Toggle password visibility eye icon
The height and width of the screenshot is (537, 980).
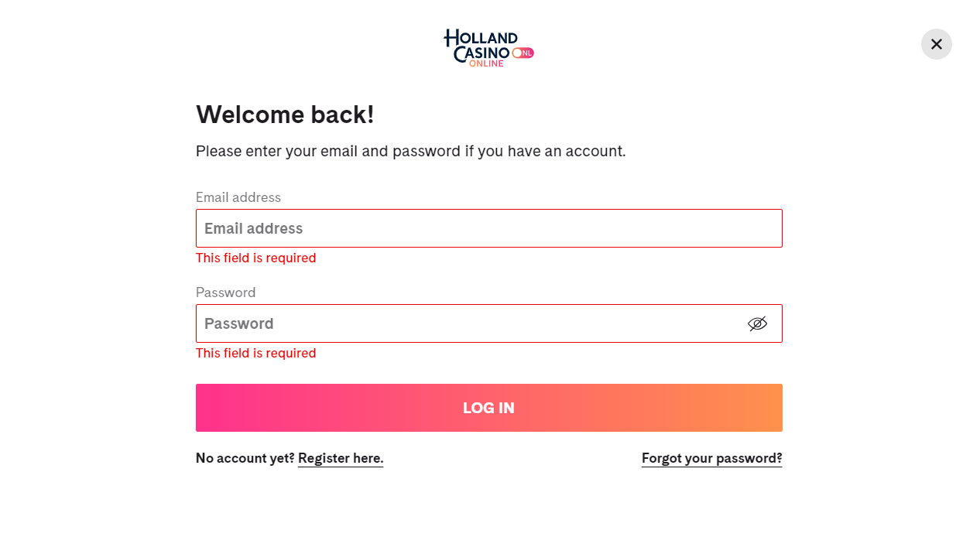[757, 323]
